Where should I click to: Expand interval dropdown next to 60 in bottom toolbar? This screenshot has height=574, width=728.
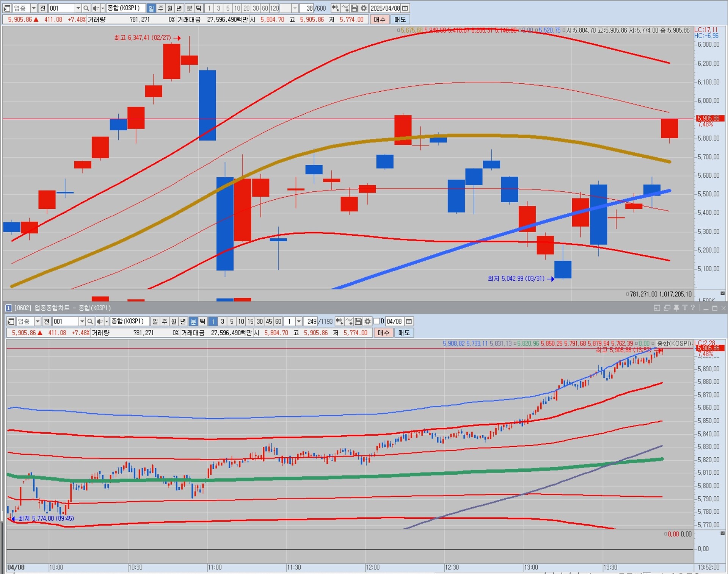pos(299,321)
